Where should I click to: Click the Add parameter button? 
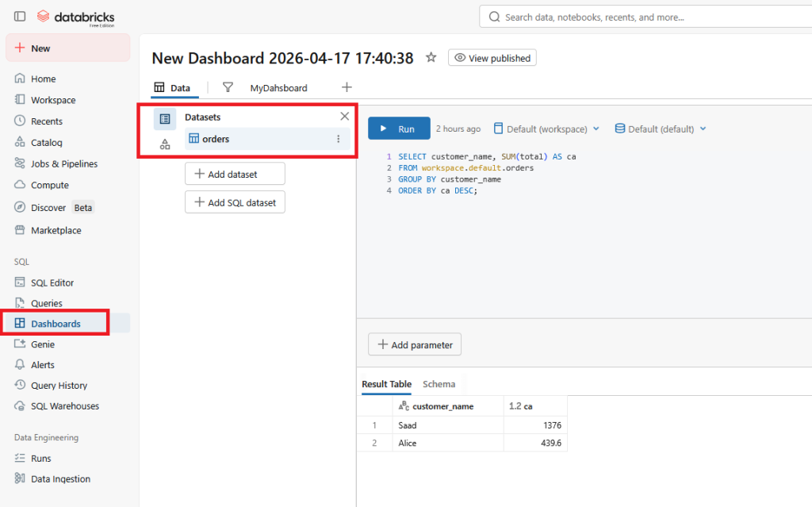point(415,345)
